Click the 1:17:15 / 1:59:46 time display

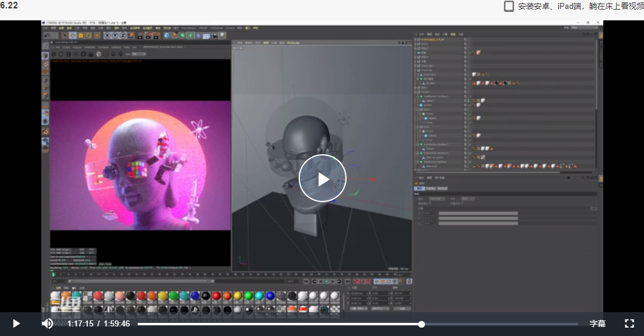pyautogui.click(x=99, y=323)
